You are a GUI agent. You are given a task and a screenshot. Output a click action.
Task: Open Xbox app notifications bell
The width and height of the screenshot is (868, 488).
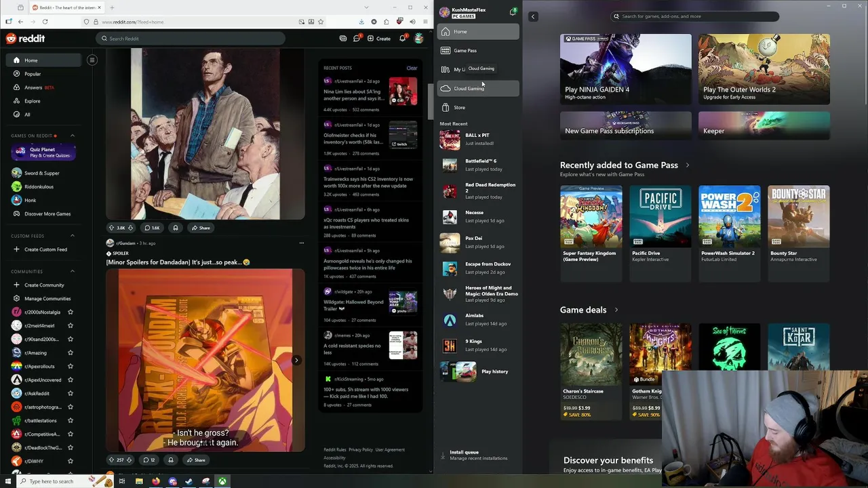pos(513,12)
